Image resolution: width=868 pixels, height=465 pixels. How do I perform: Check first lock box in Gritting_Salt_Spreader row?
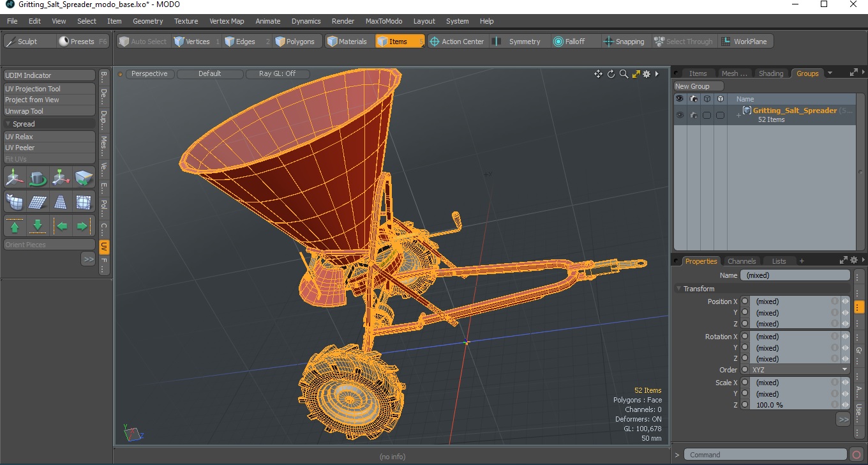coord(707,115)
